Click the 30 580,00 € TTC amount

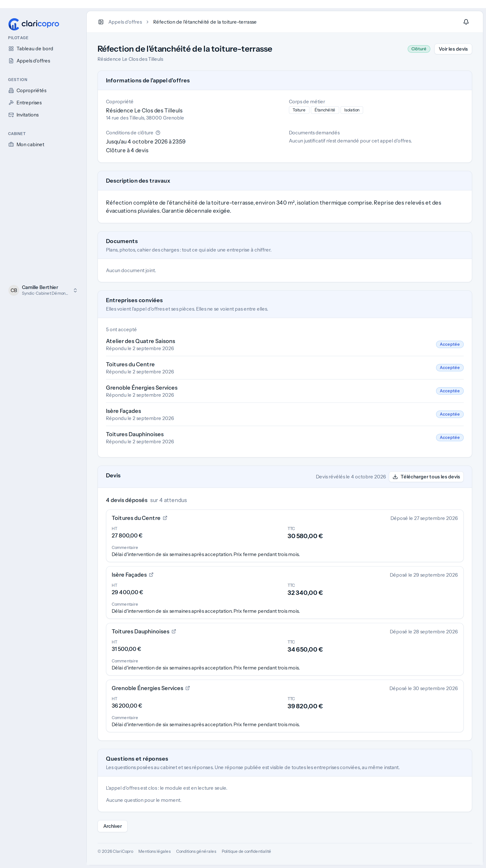305,536
